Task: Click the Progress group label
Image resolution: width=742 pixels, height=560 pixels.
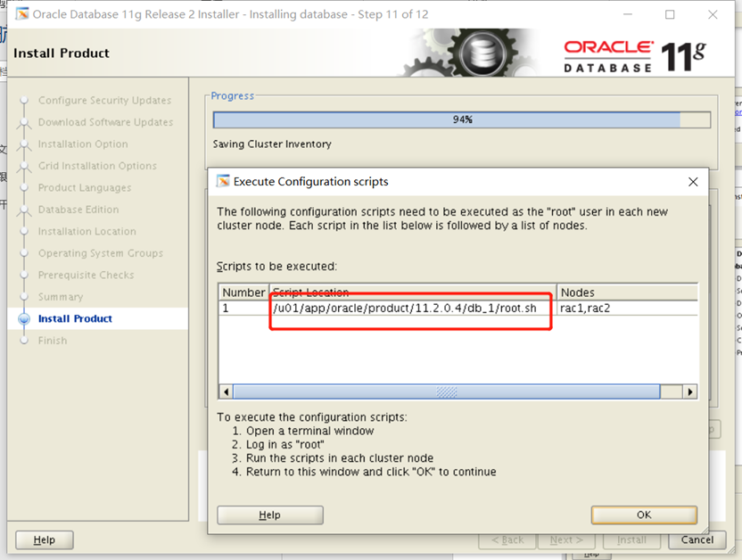Action: 233,95
